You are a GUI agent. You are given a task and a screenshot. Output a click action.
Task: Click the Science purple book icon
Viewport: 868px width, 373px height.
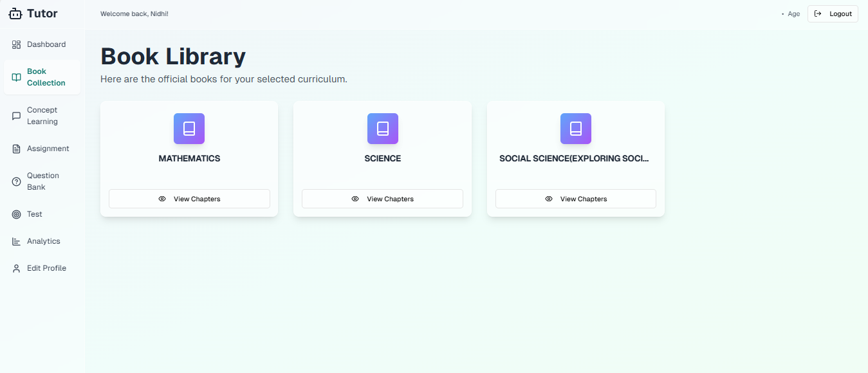pos(382,129)
